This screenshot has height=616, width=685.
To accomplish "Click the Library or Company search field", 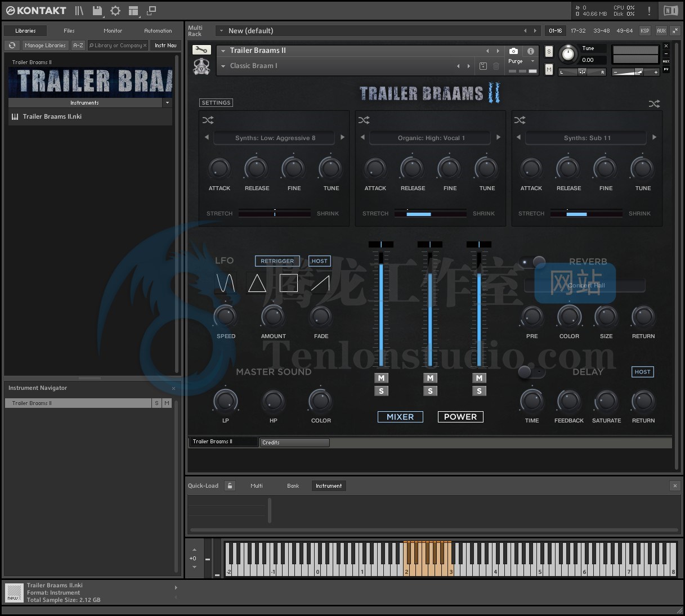I will (118, 46).
